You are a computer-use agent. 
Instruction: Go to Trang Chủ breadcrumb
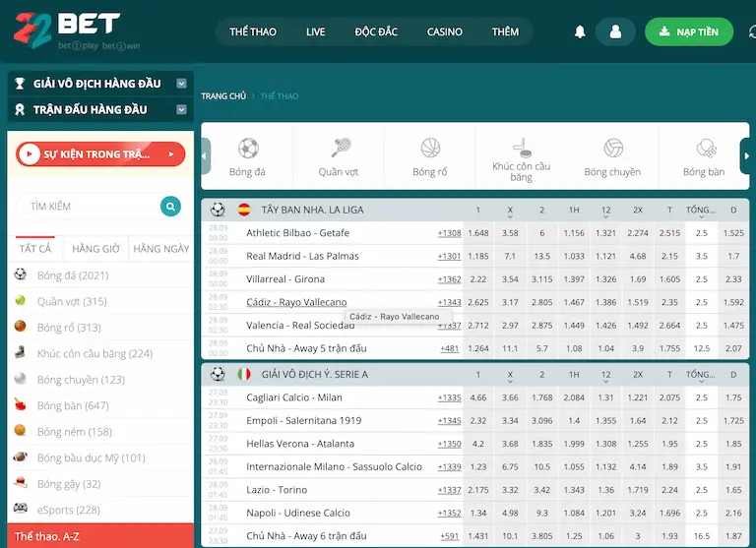(223, 95)
